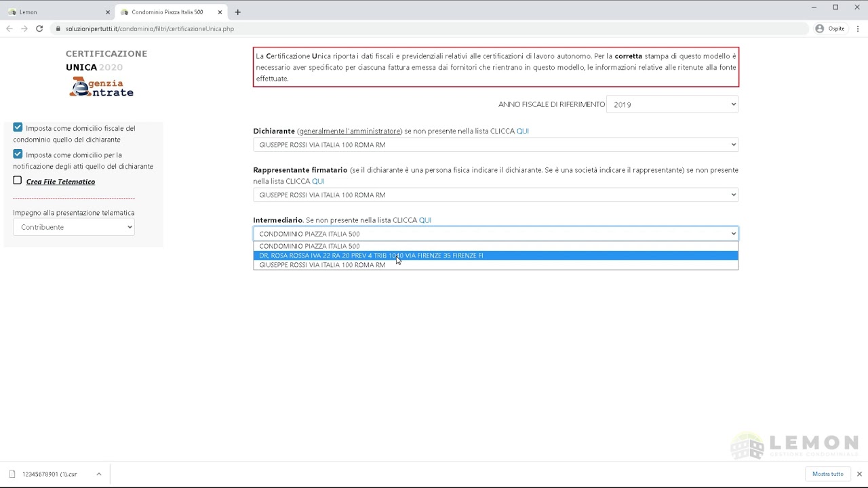Screen dimensions: 868x488
Task: Uncheck domicilio fiscale del condominio checkbox
Action: tap(18, 127)
